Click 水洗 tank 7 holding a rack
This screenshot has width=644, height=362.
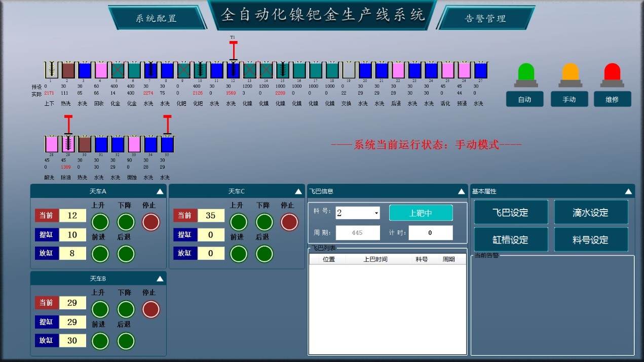coord(150,70)
